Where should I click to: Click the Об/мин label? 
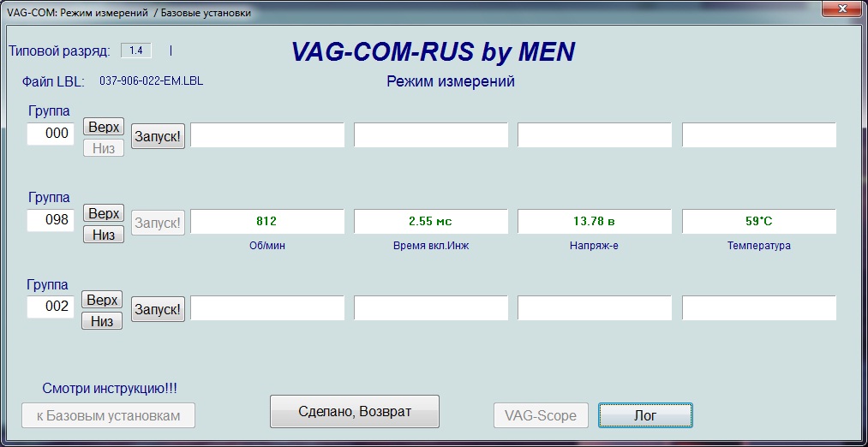(267, 246)
